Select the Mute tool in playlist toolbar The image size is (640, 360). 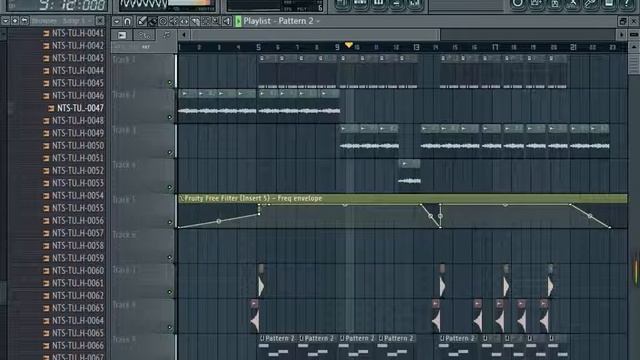(173, 21)
